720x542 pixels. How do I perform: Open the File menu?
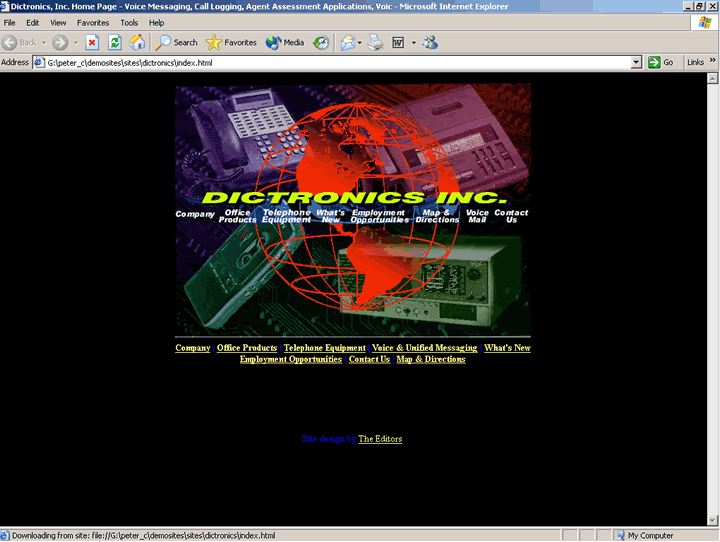(x=9, y=23)
